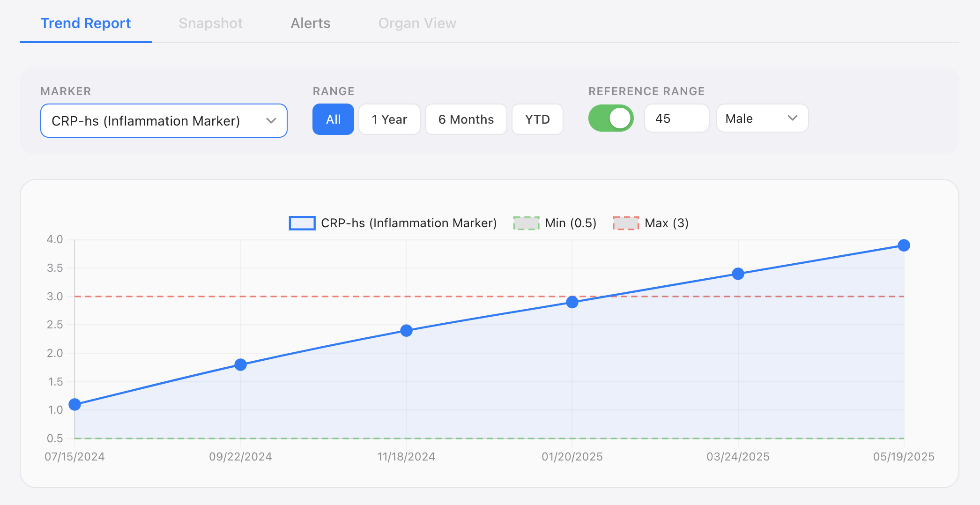The height and width of the screenshot is (505, 980).
Task: Click the 05/19/2025 axis date label
Action: (904, 457)
